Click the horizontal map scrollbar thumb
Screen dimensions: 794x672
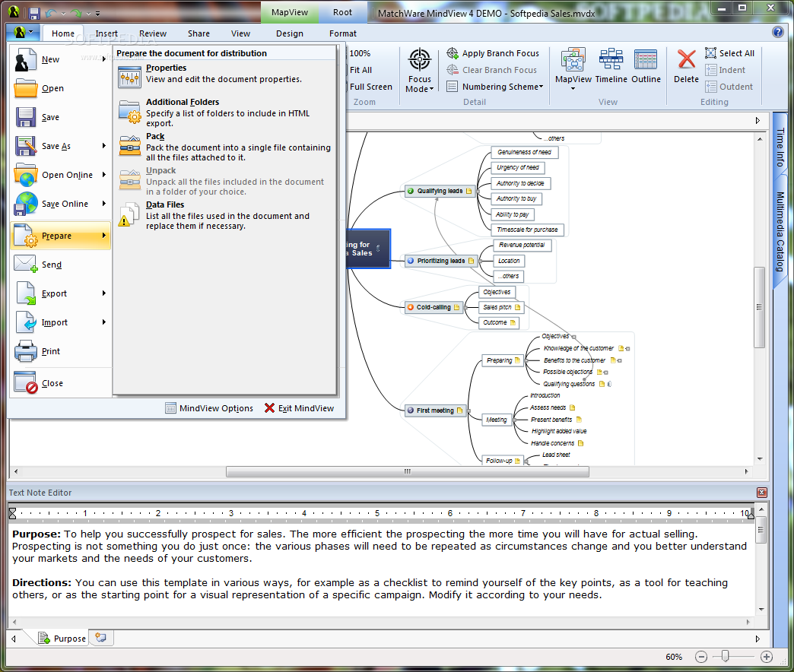click(x=407, y=471)
